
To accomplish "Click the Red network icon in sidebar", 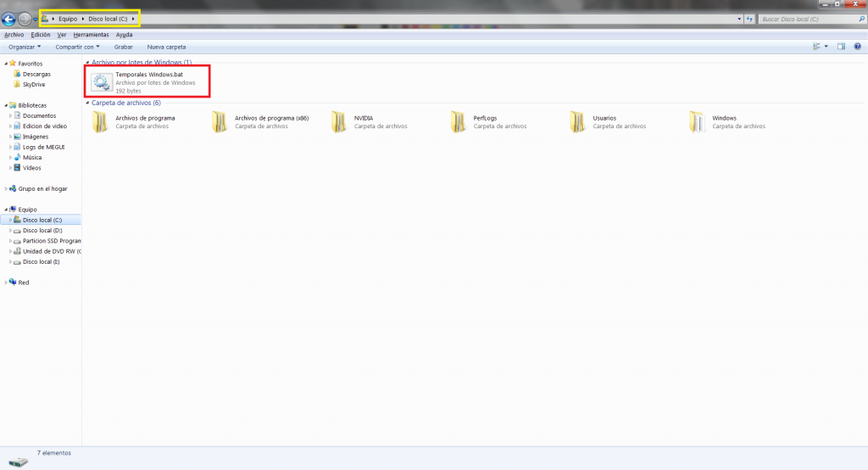I will coord(13,283).
